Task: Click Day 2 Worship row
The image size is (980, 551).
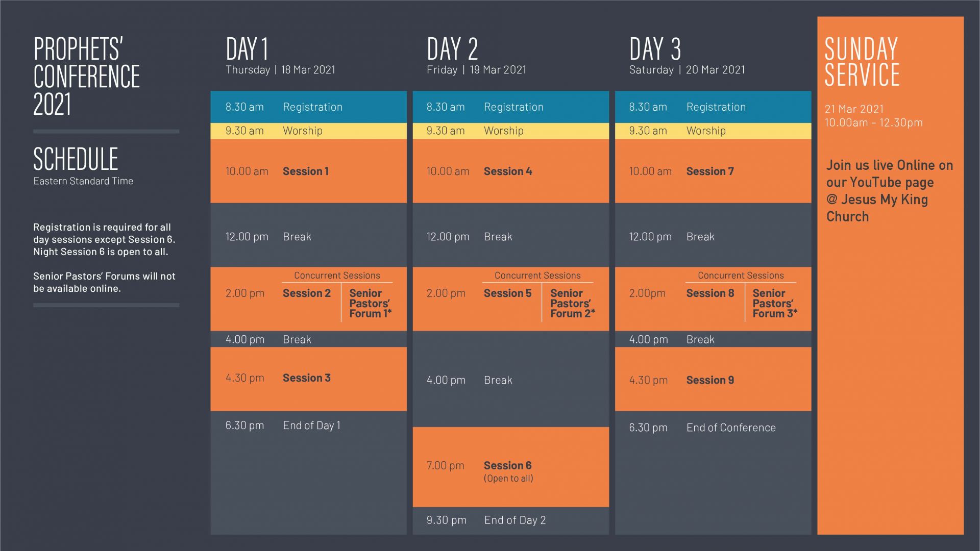Action: [511, 131]
